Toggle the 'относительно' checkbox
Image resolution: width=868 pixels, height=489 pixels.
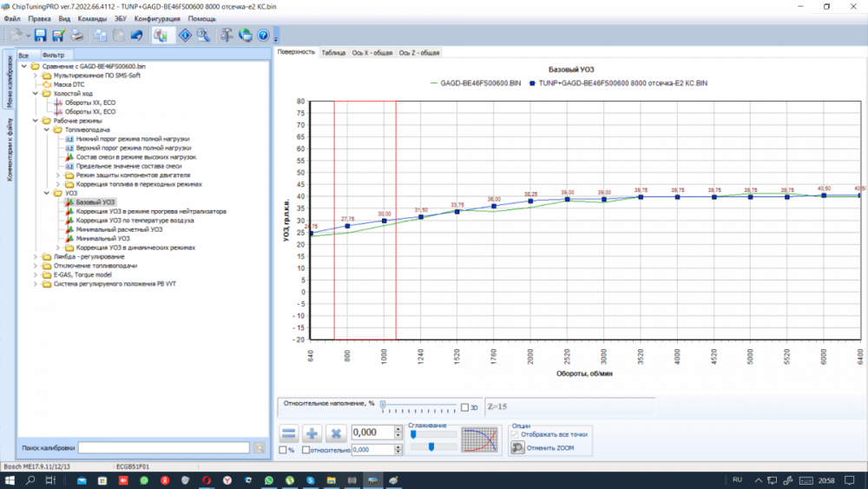(x=306, y=450)
